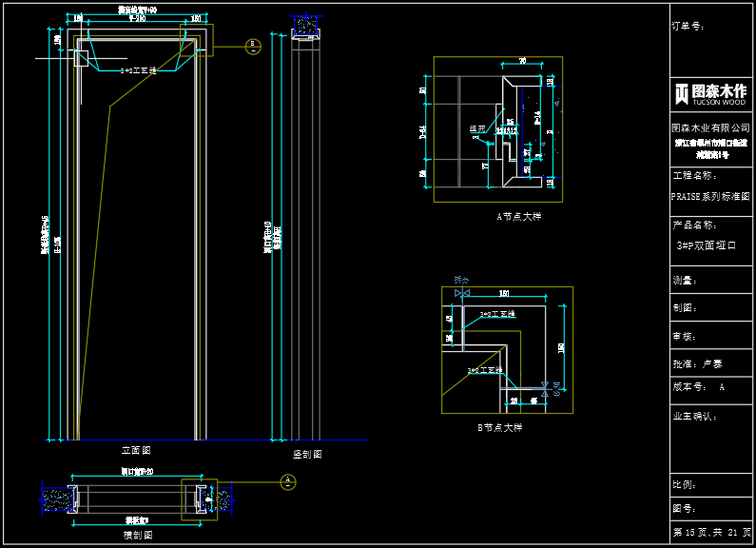756x548 pixels.
Task: Click the company name 图森木业有限公司
Action: pyautogui.click(x=710, y=127)
